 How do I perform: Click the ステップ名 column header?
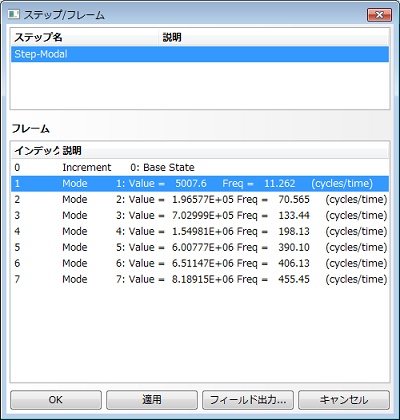click(85, 37)
